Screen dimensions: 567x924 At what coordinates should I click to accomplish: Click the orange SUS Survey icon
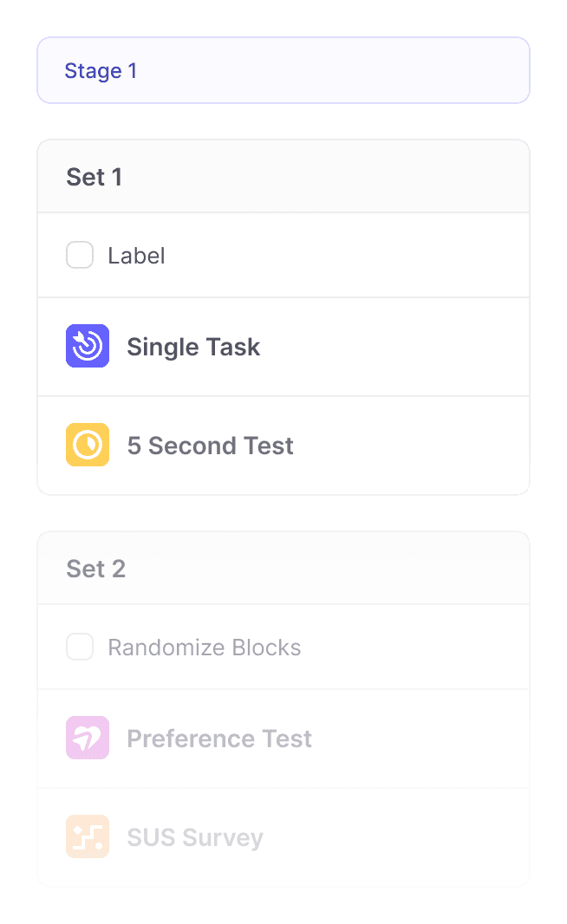click(x=88, y=836)
